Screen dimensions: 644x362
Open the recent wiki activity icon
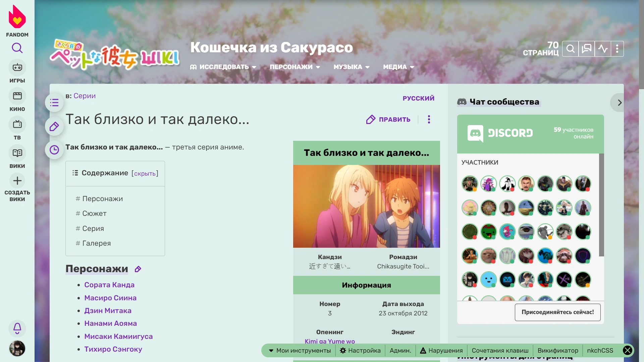pyautogui.click(x=603, y=49)
